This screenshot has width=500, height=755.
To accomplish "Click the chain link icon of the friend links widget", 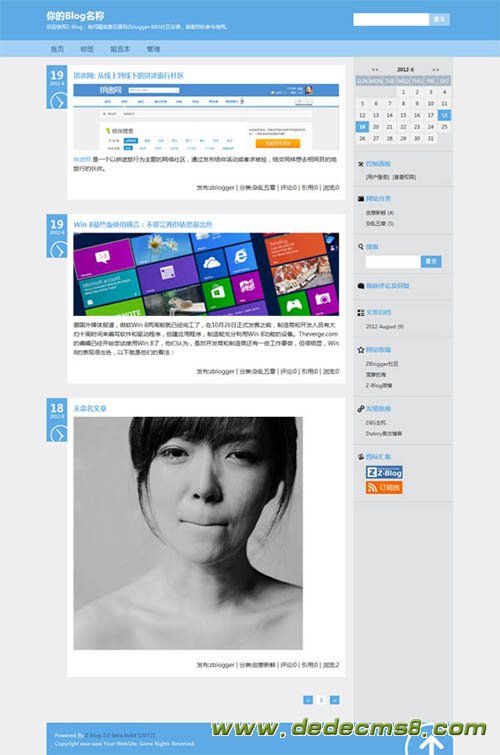I will tap(361, 409).
